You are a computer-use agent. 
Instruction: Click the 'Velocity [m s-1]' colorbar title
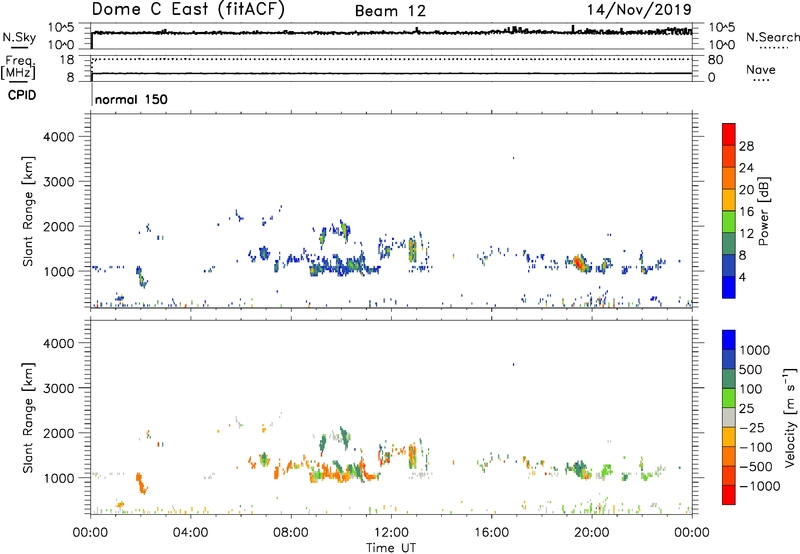pos(790,417)
